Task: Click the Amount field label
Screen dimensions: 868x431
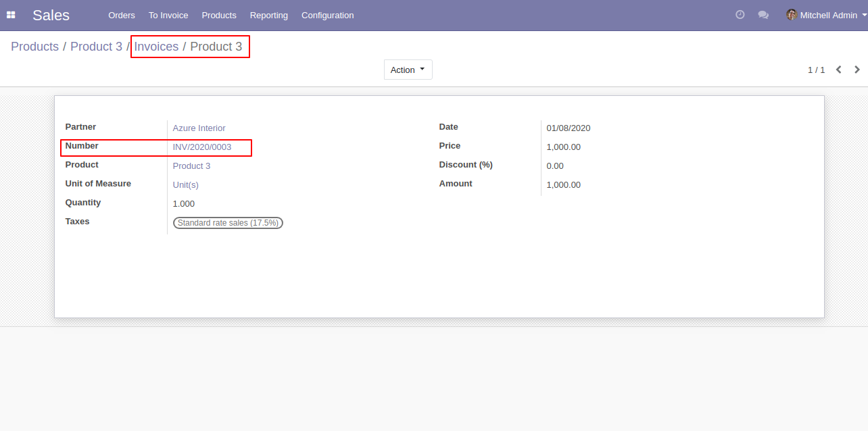Action: (x=456, y=184)
